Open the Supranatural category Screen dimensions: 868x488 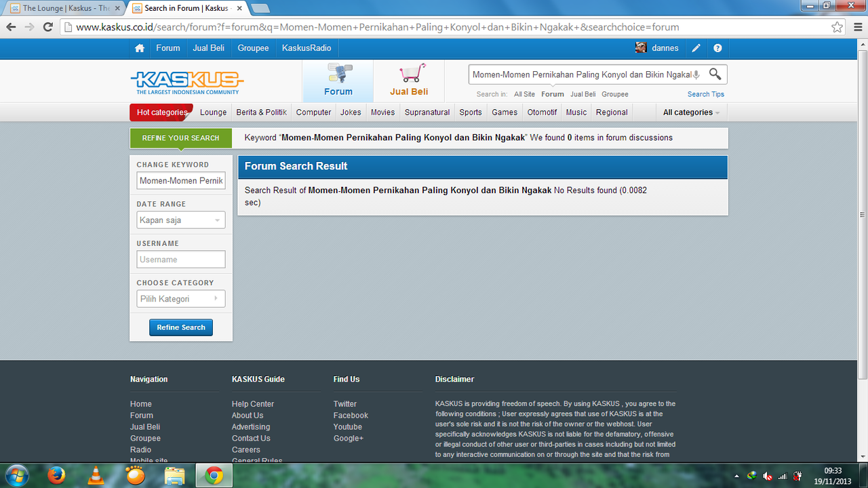click(x=427, y=113)
